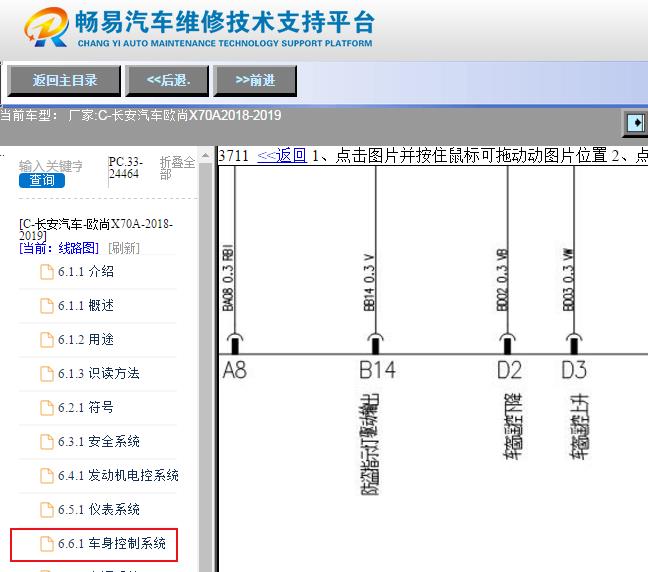The height and width of the screenshot is (572, 648).
Task: Click the 当前：线路图 link
Action: click(x=59, y=248)
